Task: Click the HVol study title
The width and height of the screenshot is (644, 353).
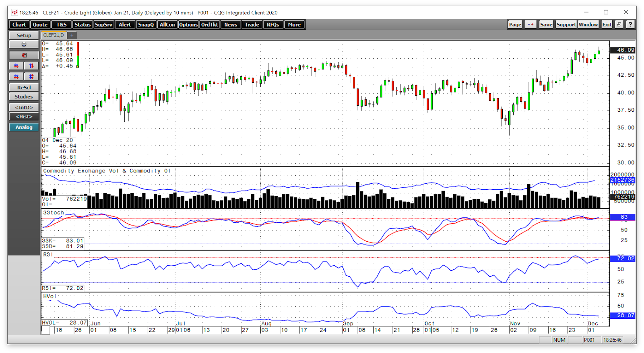Action: coord(49,296)
